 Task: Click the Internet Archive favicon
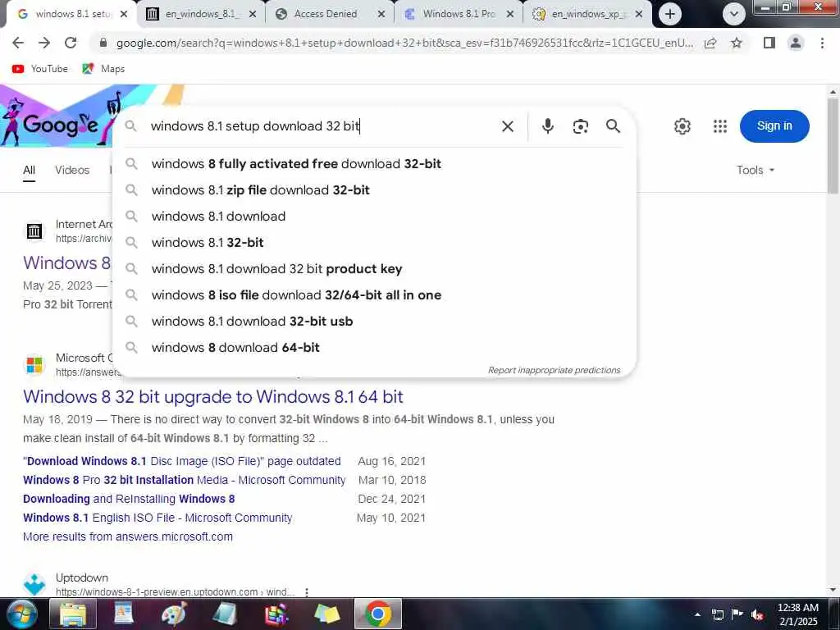pos(34,231)
